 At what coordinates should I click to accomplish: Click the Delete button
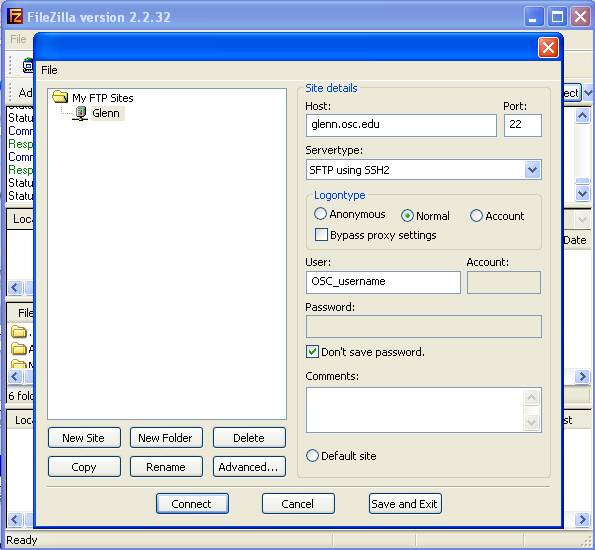coord(249,438)
